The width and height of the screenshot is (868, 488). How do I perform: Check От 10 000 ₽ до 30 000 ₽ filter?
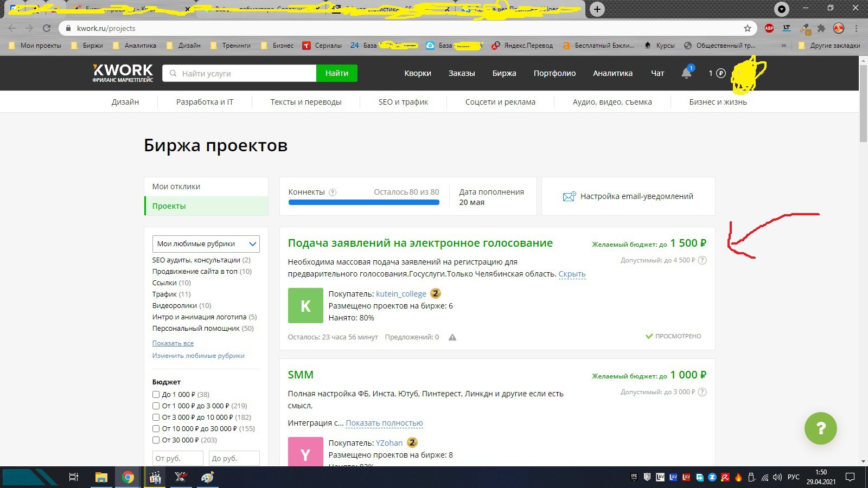tap(156, 429)
